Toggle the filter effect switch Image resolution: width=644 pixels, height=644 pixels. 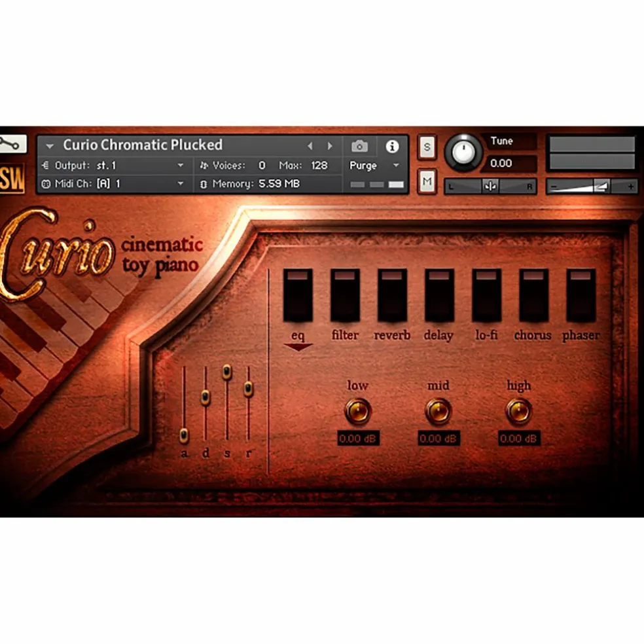tap(345, 295)
